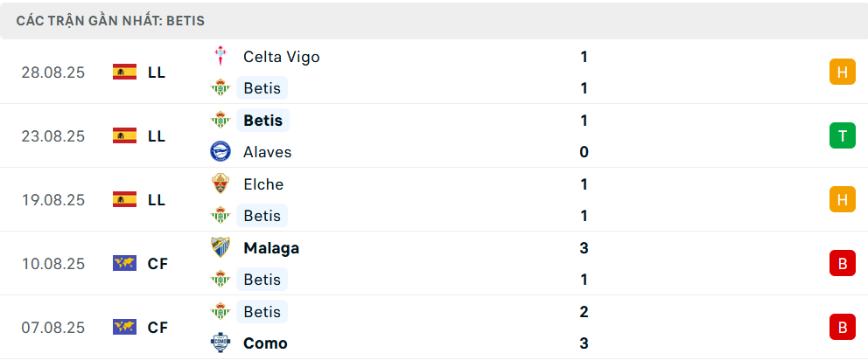Click the Celta Vigo club crest
Viewport: 868px width, 360px height.
tap(220, 57)
